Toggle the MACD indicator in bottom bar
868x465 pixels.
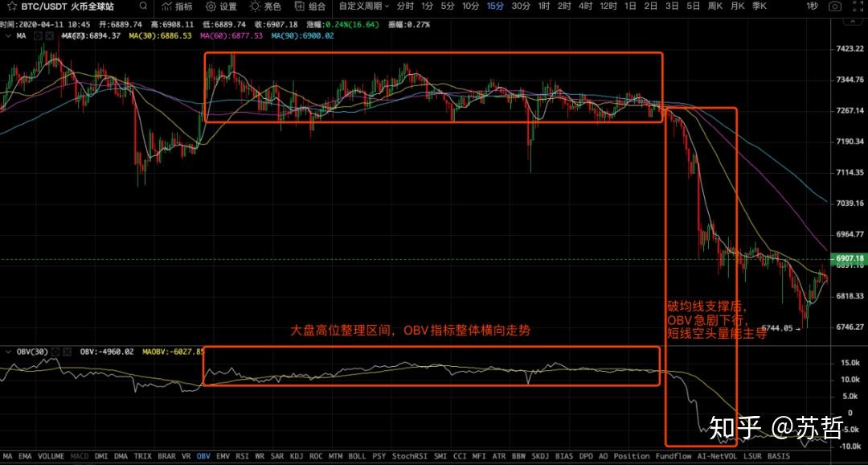(x=79, y=456)
